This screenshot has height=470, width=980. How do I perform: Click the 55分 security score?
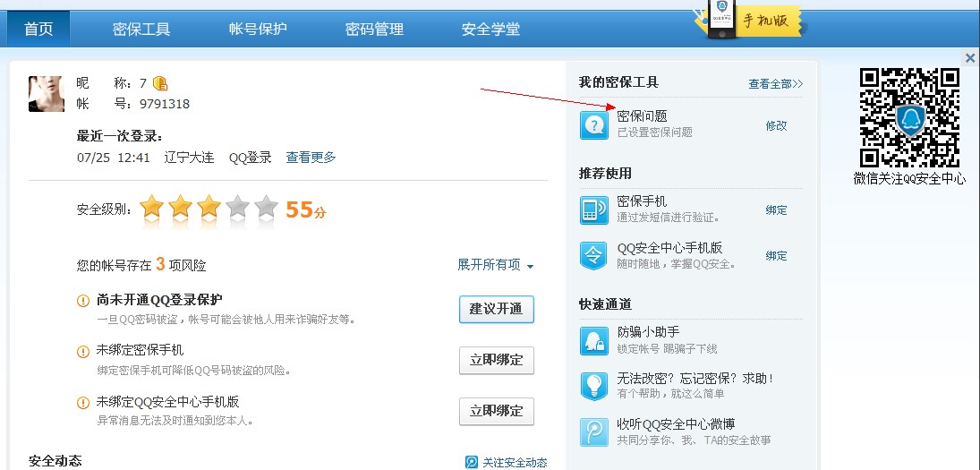pyautogui.click(x=305, y=210)
